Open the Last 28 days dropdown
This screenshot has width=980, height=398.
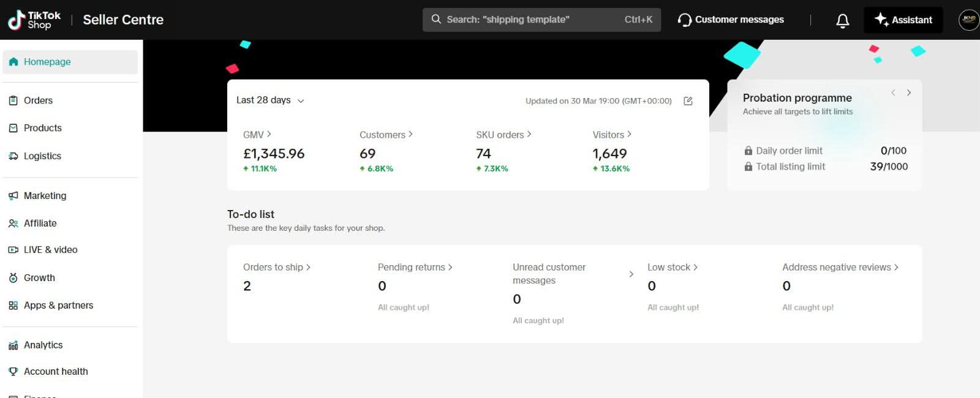[x=270, y=100]
